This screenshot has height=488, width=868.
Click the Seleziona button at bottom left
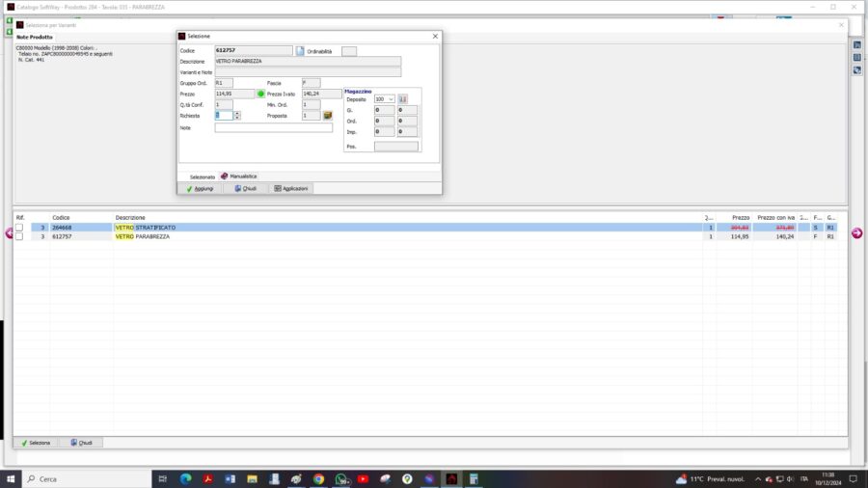click(35, 443)
